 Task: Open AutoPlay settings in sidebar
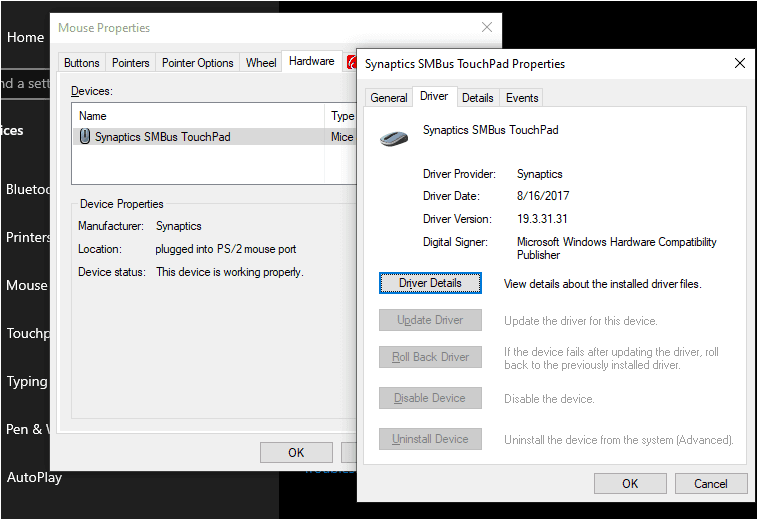click(34, 477)
